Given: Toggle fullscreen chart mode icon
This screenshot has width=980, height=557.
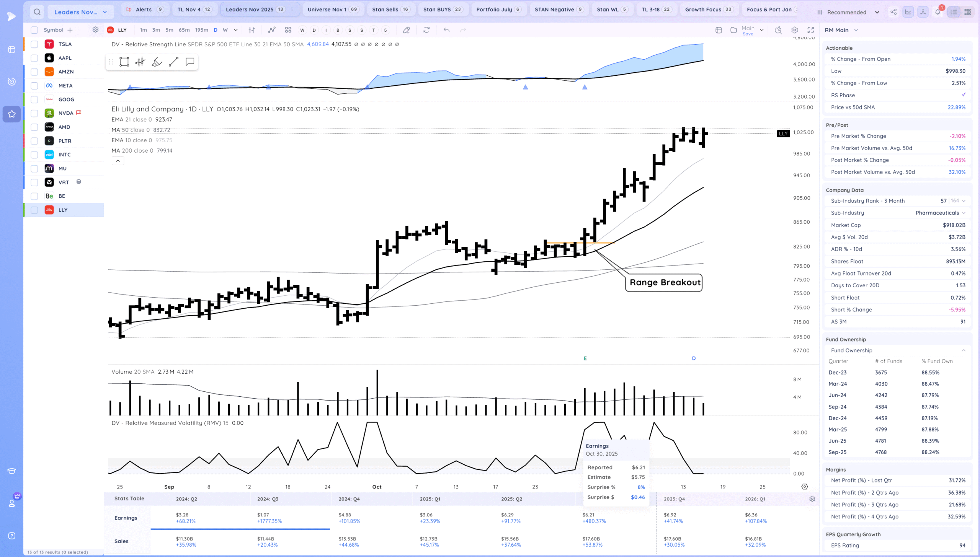Looking at the screenshot, I should pyautogui.click(x=810, y=30).
